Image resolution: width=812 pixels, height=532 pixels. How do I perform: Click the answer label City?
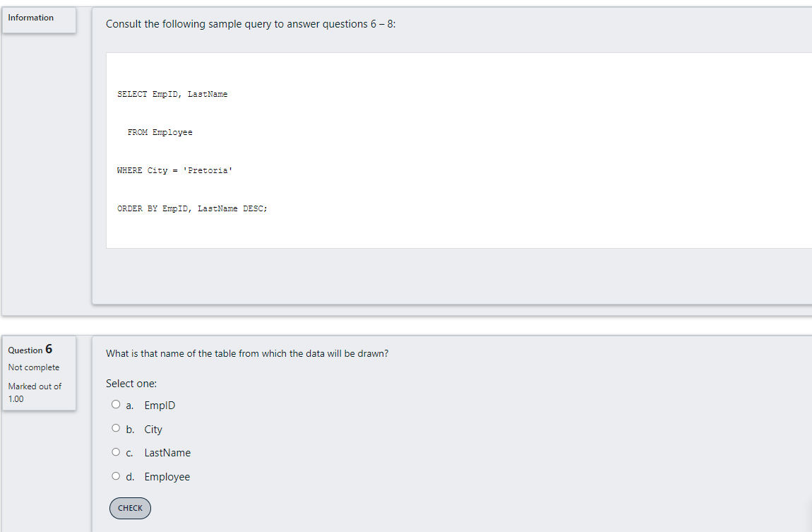[x=153, y=429]
